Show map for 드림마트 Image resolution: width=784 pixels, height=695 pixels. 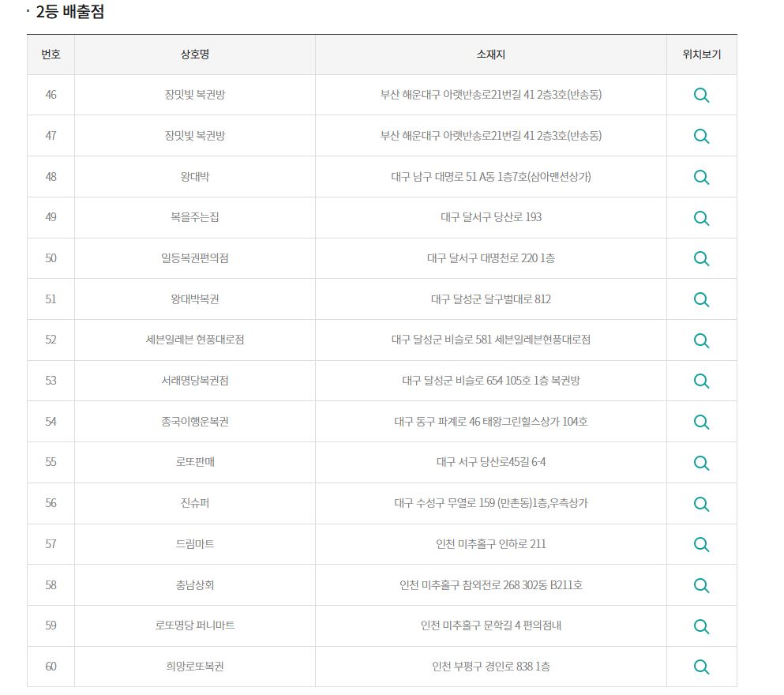coord(701,544)
